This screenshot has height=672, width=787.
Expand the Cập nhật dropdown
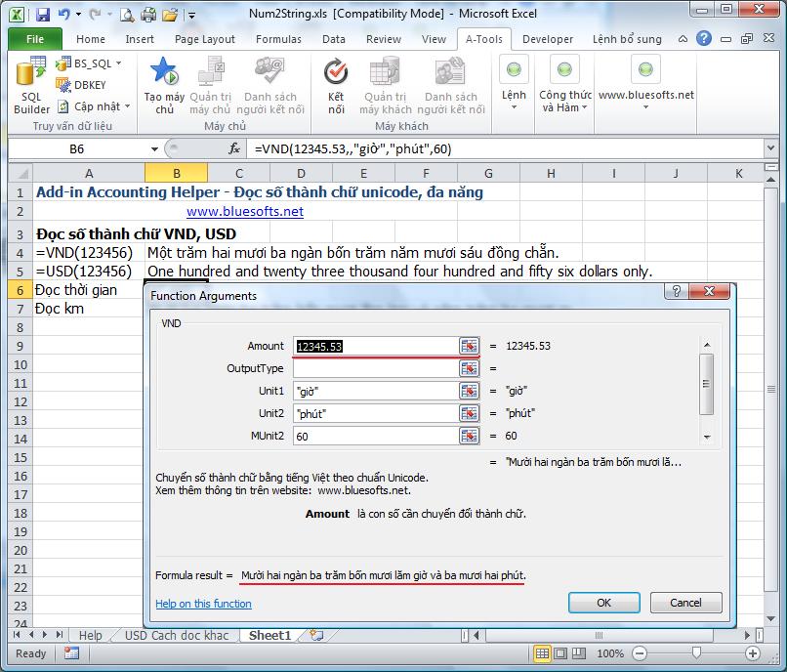tap(127, 106)
